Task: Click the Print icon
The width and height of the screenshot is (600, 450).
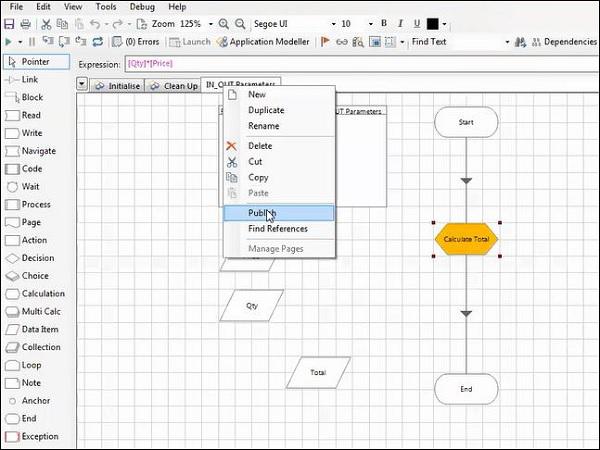Action: click(26, 24)
